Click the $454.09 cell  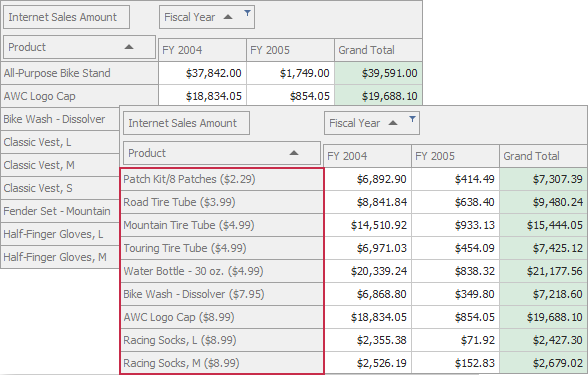click(456, 248)
